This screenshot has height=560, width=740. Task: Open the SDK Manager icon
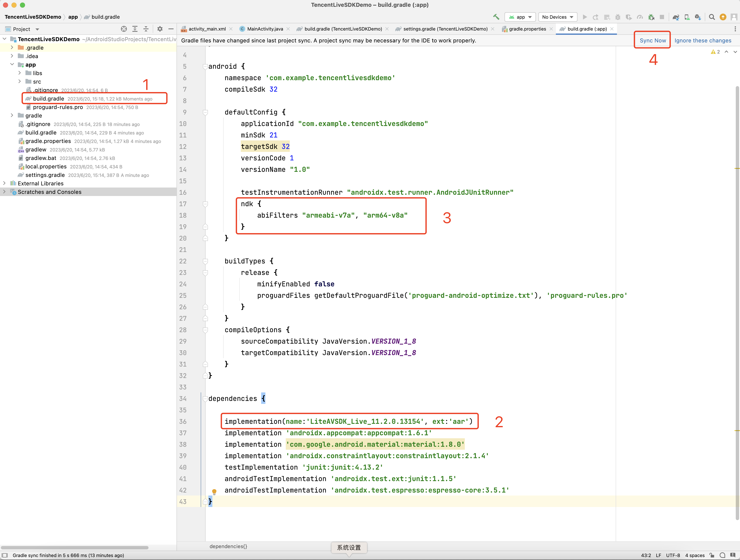pyautogui.click(x=698, y=17)
